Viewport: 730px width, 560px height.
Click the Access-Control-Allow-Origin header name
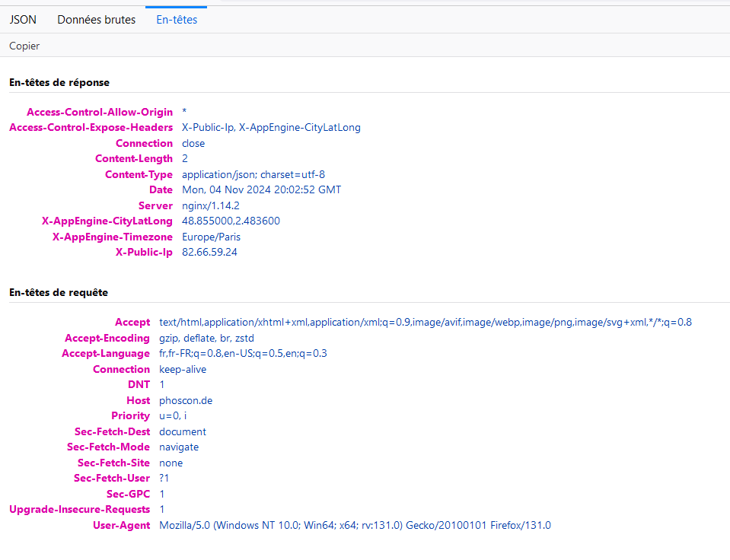100,112
